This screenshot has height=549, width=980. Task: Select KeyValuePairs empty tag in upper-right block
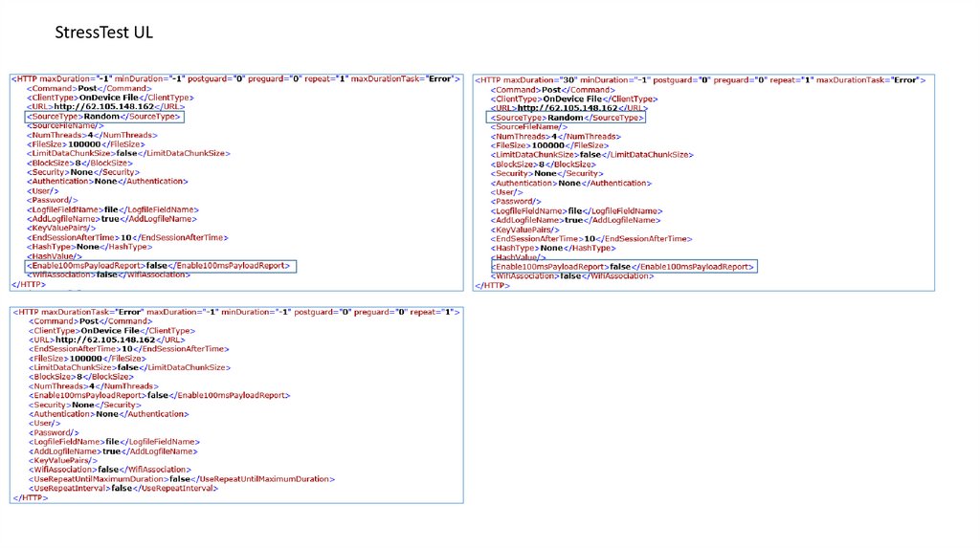525,230
